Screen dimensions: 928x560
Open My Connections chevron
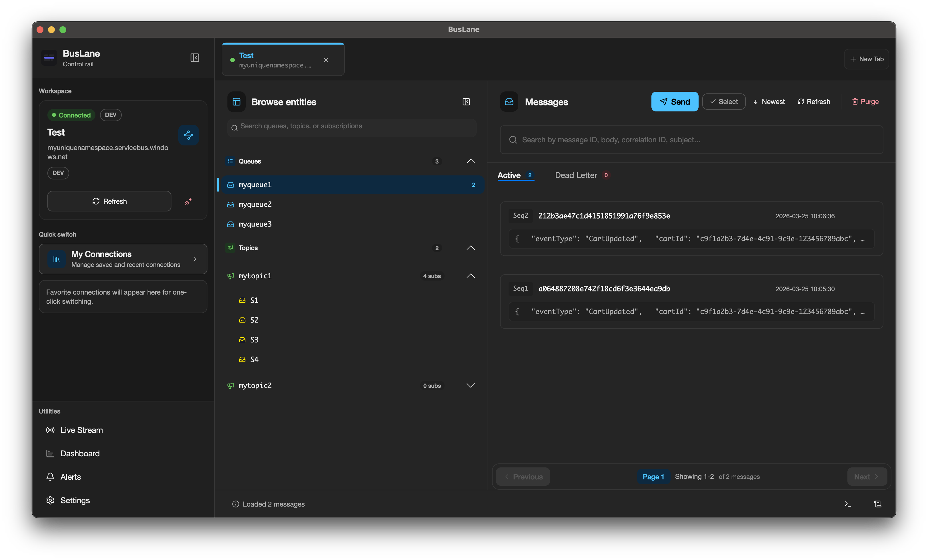(x=195, y=259)
